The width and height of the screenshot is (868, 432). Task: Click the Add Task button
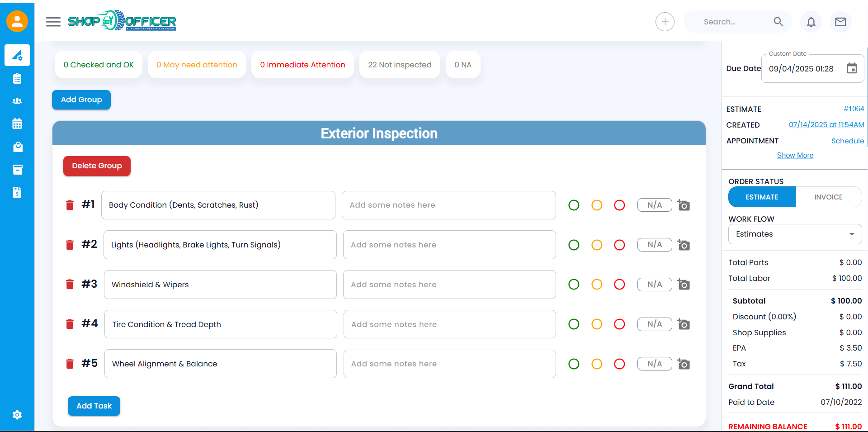point(94,406)
